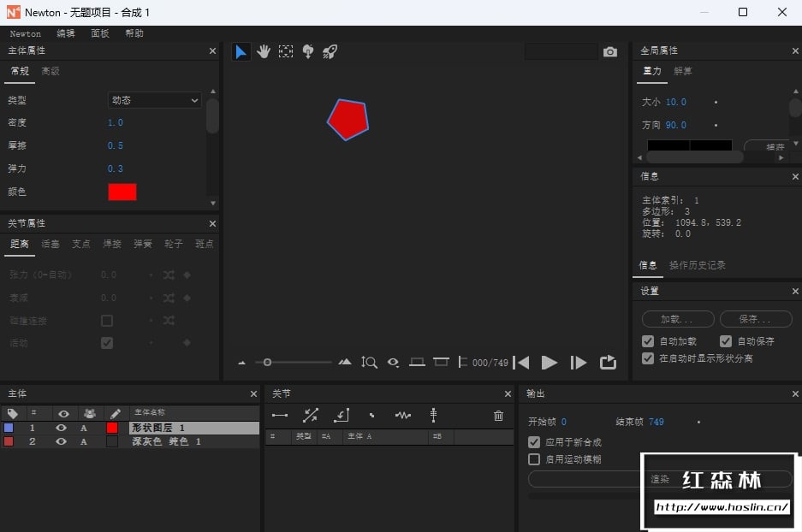Click the camera snapshot icon
The width and height of the screenshot is (802, 532).
(x=609, y=52)
